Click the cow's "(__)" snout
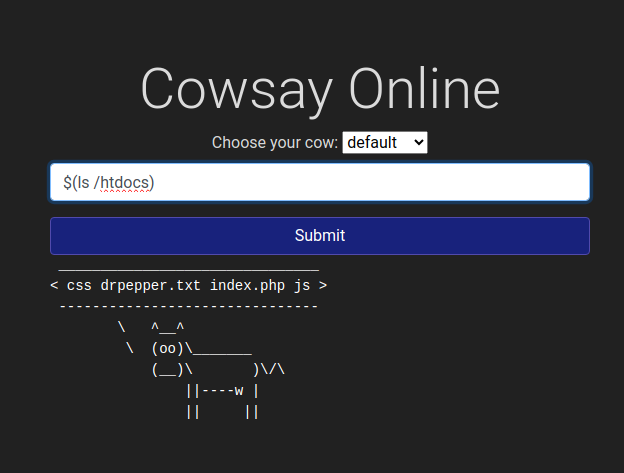Image resolution: width=624 pixels, height=473 pixels. click(x=167, y=369)
